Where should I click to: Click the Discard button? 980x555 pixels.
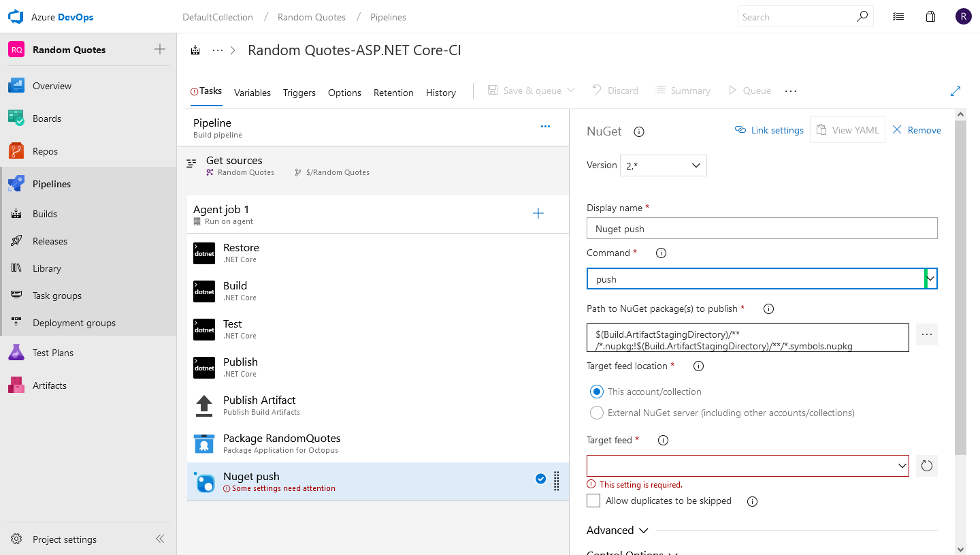(x=615, y=91)
